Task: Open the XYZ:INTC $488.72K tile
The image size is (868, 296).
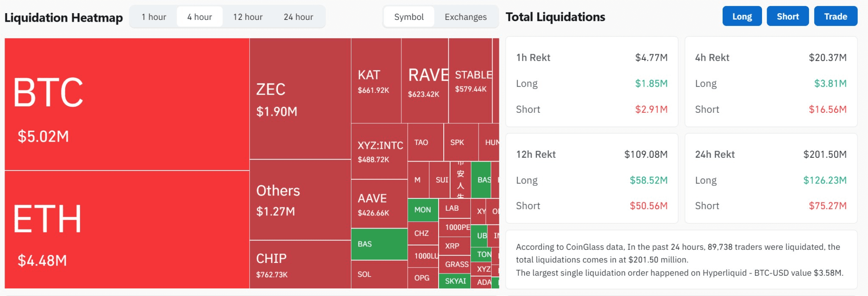Action: coord(379,151)
